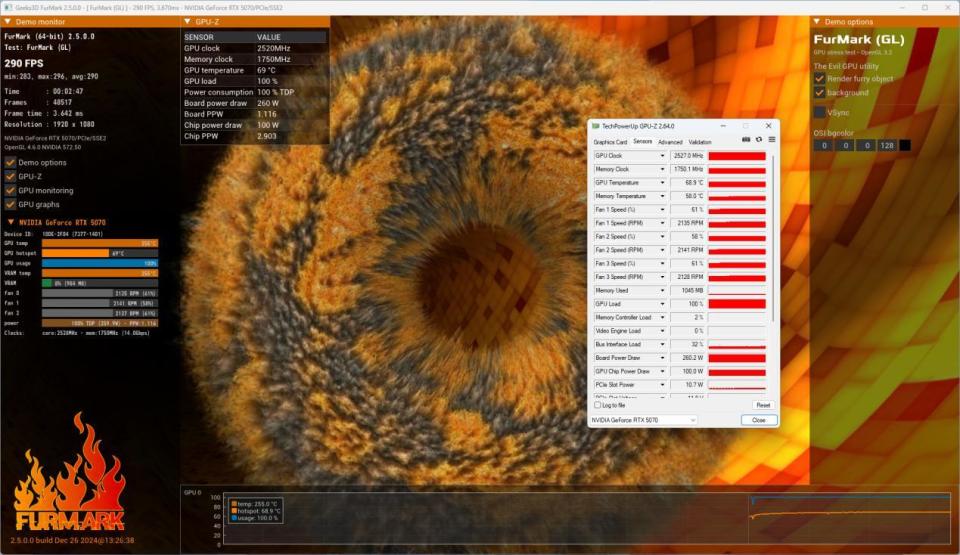Collapse the Demo options panel
Screen dimensions: 960x555
[817, 21]
